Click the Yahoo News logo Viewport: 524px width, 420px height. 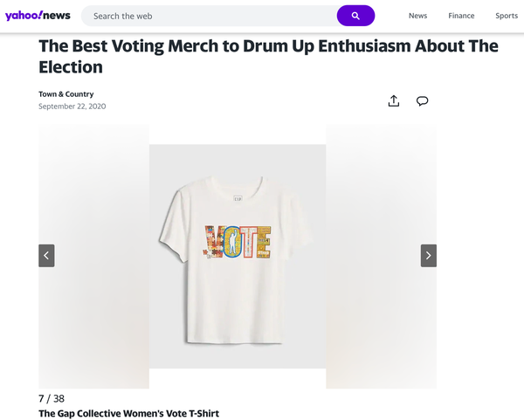(x=38, y=16)
